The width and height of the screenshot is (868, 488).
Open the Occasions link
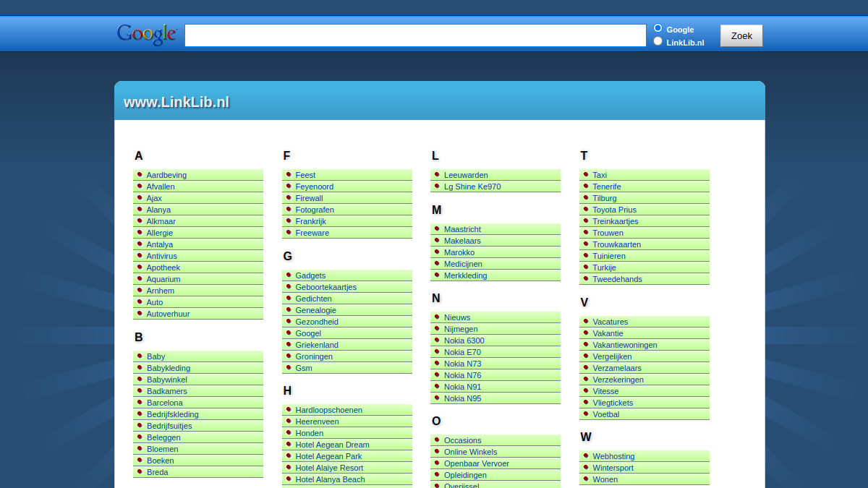[463, 440]
